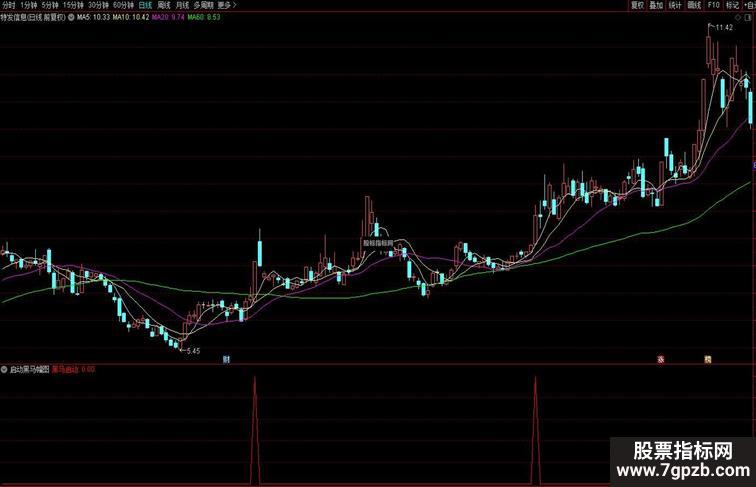This screenshot has height=487, width=756.
Task: Switch to the 月线 monthly chart
Action: pos(182,5)
